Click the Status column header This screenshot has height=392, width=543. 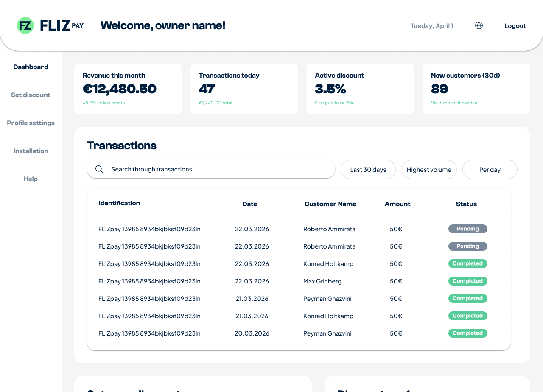tap(466, 204)
